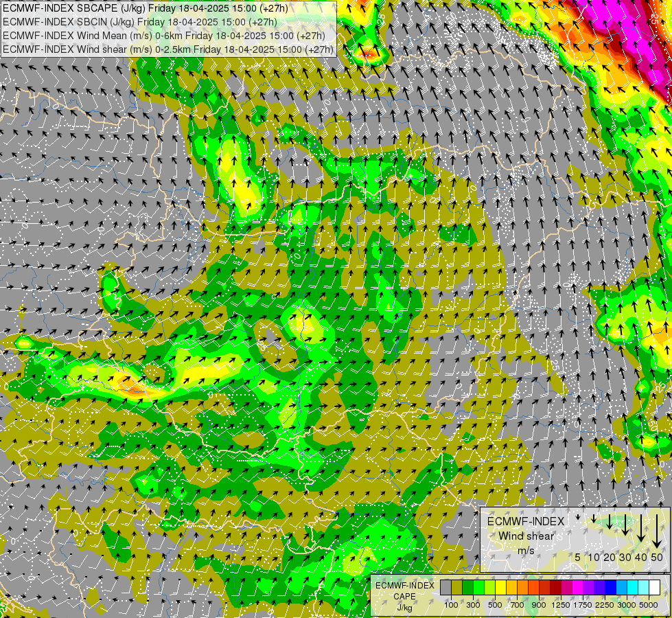Select the dark maroon swatch left of 1250
Image resolution: width=672 pixels, height=618 pixels.
[556, 588]
